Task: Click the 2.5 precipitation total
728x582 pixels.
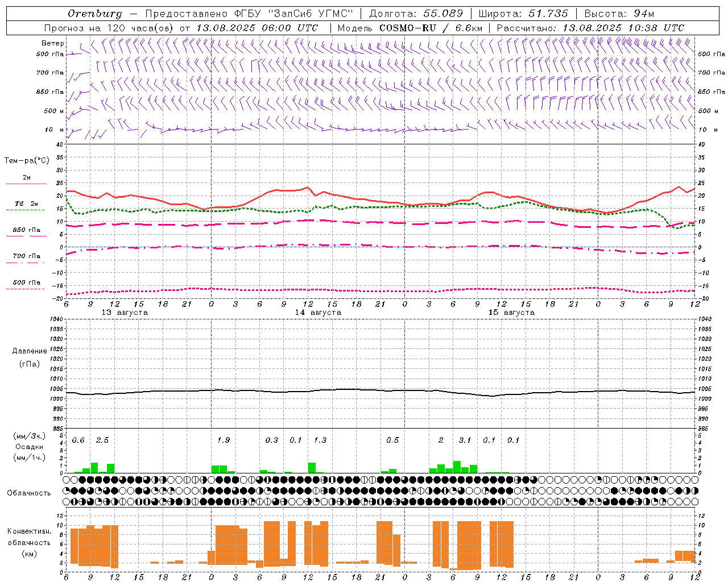Action: point(102,440)
